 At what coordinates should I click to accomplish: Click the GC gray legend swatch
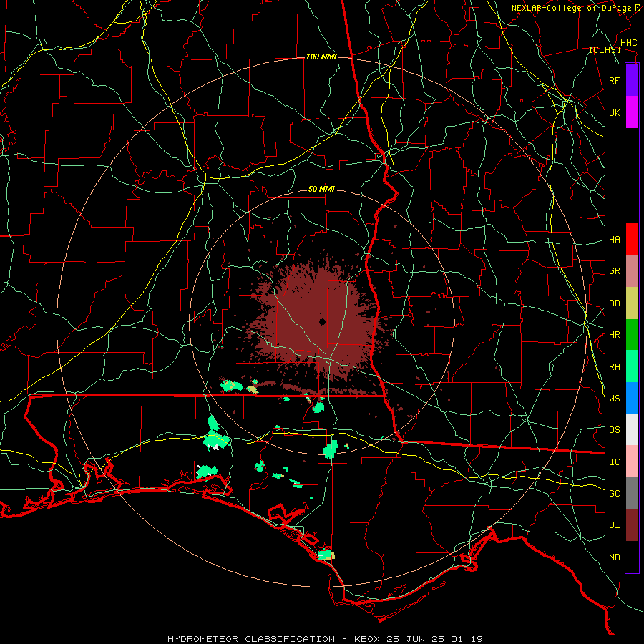[x=632, y=493]
